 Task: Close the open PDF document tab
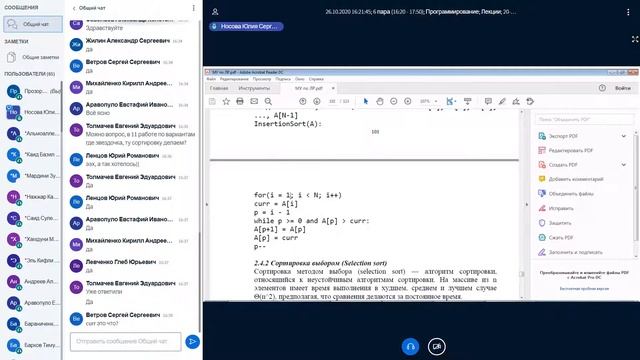[x=333, y=88]
